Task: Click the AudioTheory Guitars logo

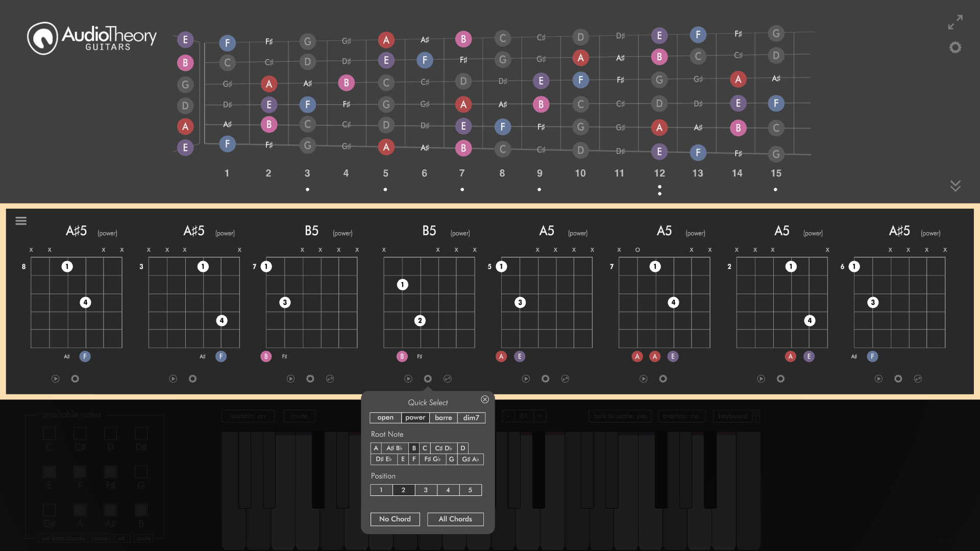Action: [92, 38]
